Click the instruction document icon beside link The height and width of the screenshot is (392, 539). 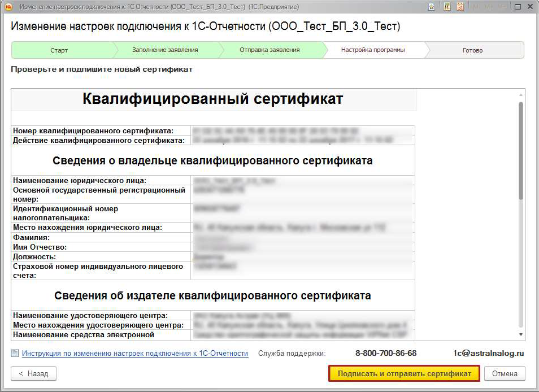point(15,353)
